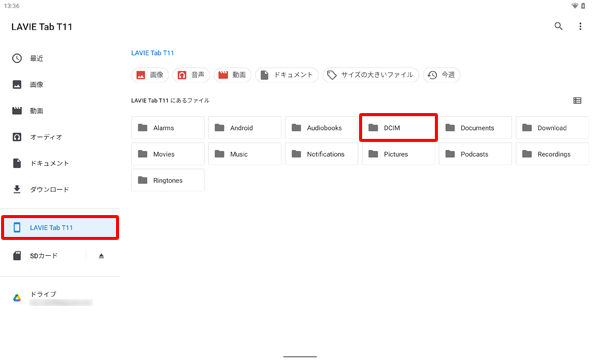Viewport: 600px width, 360px height.
Task: Filter by 動画 chip
Action: point(232,75)
